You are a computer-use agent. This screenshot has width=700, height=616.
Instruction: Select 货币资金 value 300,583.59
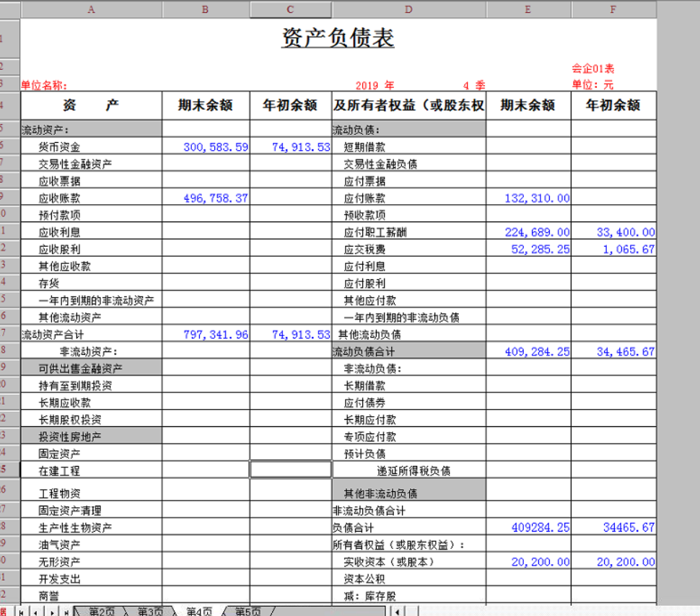[206, 147]
